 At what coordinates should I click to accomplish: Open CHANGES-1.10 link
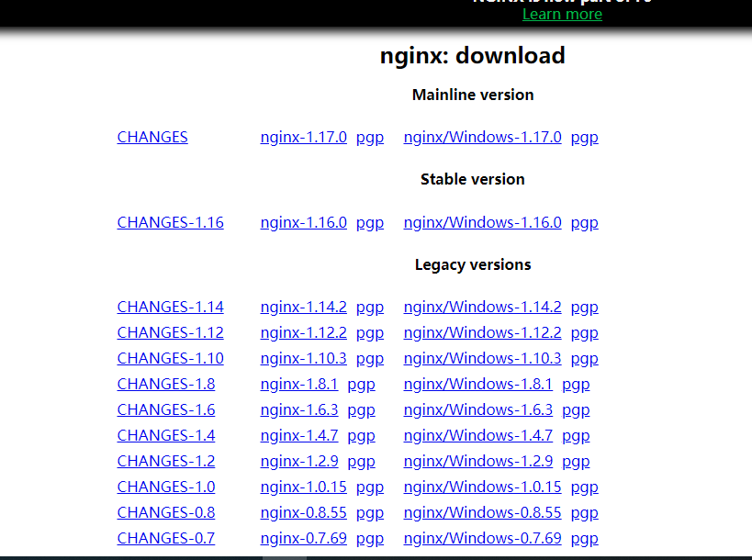click(170, 359)
